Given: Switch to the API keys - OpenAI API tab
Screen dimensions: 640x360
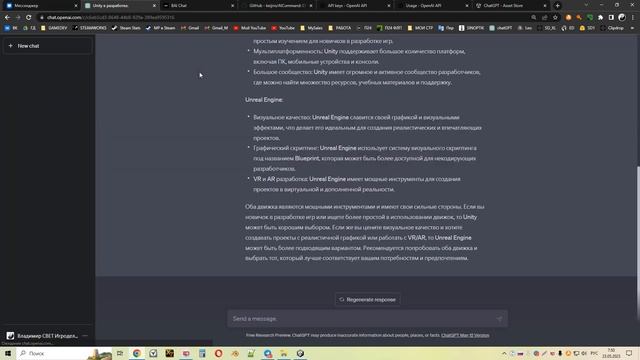Looking at the screenshot, I should 354,6.
